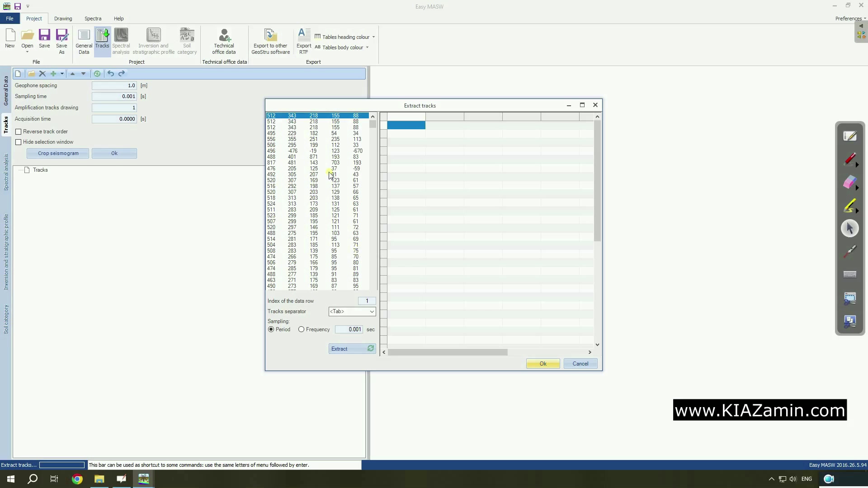This screenshot has width=868, height=488.
Task: Open the Spectra menu tab
Action: point(93,19)
